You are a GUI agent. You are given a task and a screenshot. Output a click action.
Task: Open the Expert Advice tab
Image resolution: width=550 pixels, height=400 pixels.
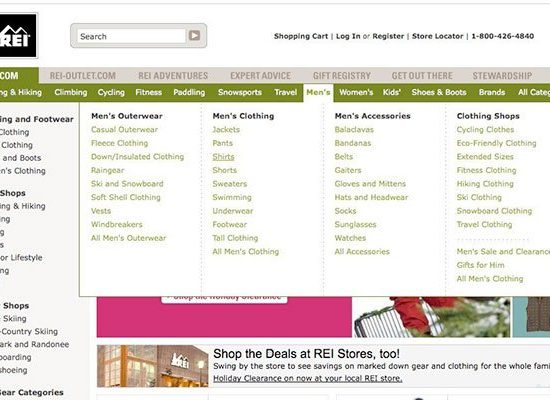260,76
